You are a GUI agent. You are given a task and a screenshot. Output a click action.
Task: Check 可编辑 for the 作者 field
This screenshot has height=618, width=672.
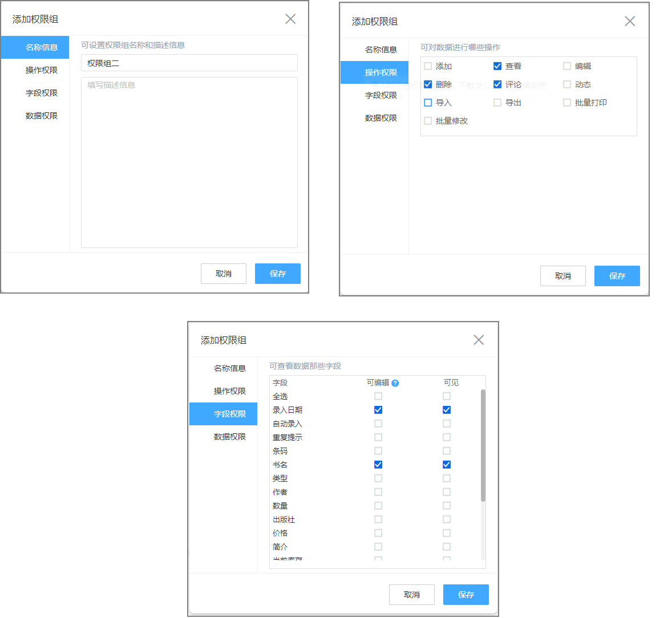(378, 492)
